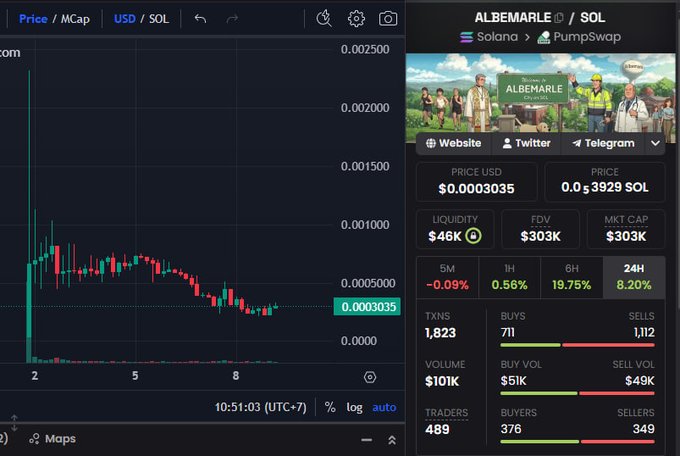Image resolution: width=680 pixels, height=456 pixels.
Task: Click the VOLUME $101K value
Action: pyautogui.click(x=442, y=381)
